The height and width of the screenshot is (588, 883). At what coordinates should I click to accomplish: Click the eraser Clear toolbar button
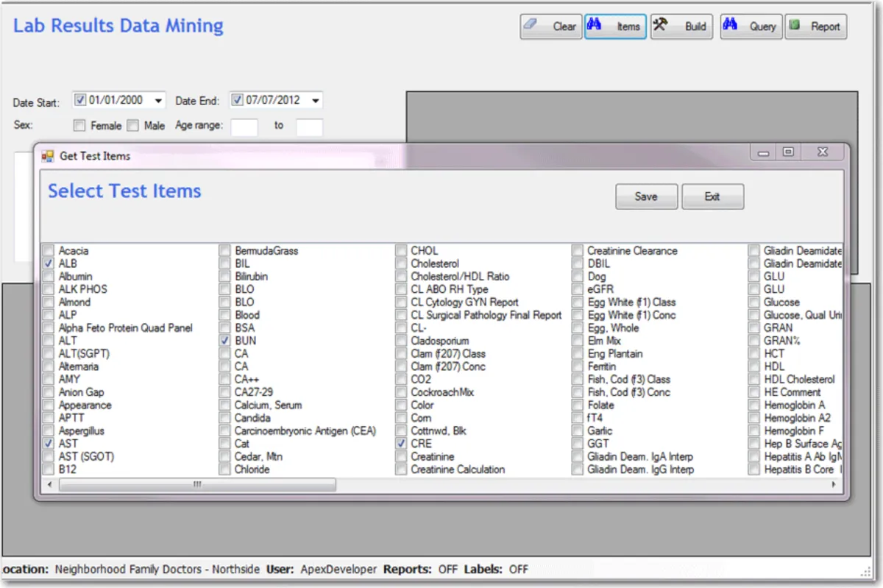550,26
